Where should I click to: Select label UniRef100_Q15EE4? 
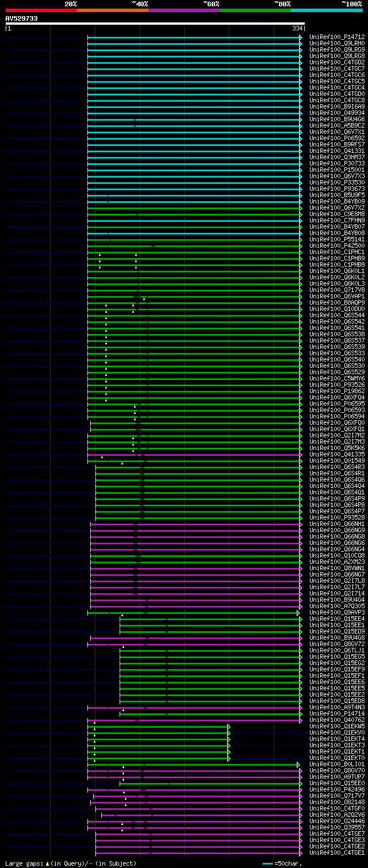pyautogui.click(x=337, y=619)
